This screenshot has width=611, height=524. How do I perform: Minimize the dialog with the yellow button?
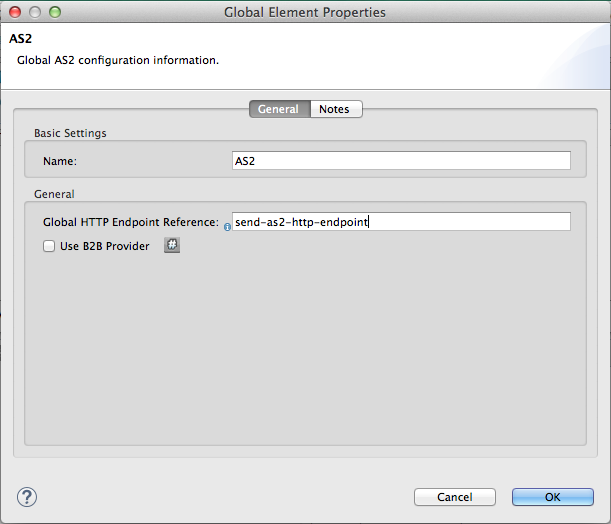tap(35, 13)
